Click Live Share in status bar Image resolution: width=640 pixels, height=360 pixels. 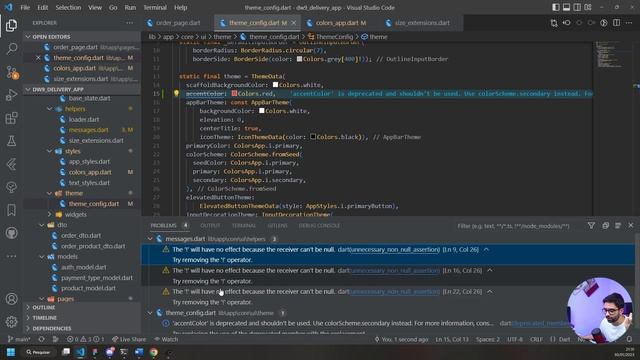[x=129, y=339]
